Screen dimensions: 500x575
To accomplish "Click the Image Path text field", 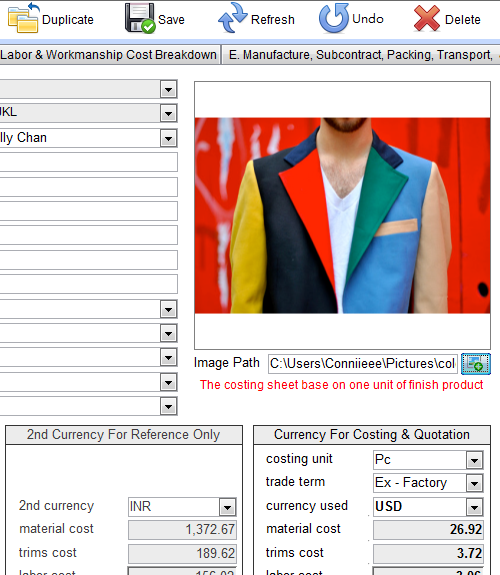I will coord(363,364).
